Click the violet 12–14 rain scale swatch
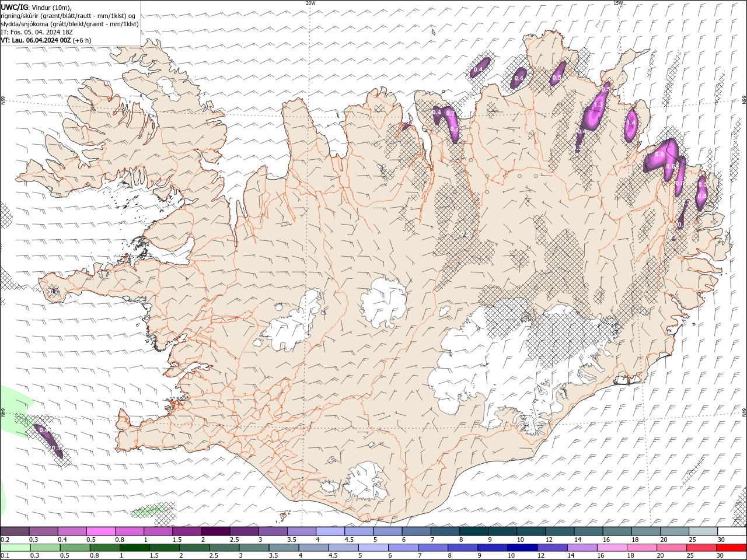747x560 pixels. coord(551,548)
